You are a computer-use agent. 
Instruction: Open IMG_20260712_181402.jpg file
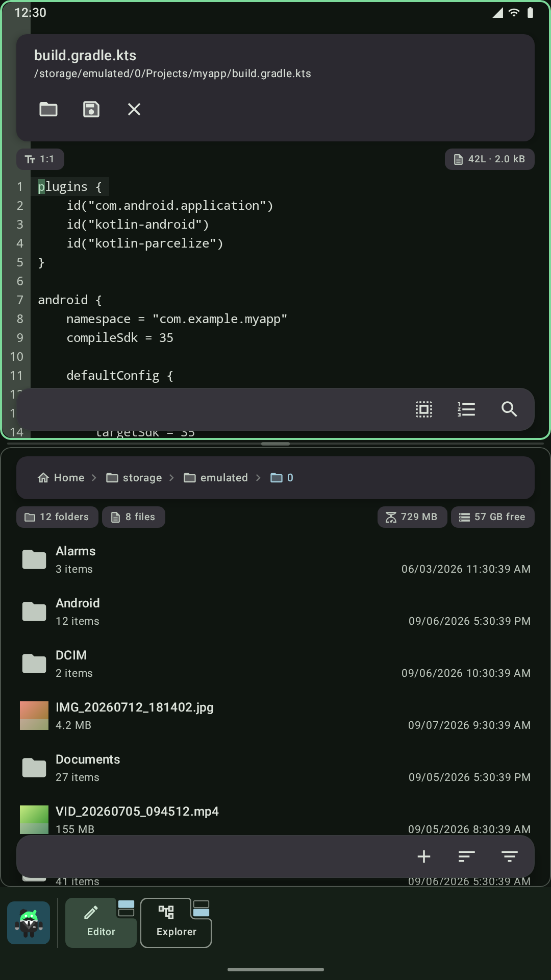[275, 716]
